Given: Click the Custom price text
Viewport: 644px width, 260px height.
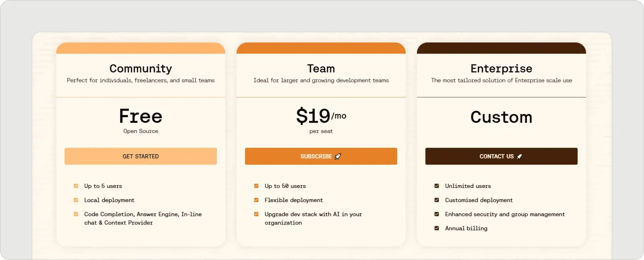Looking at the screenshot, I should (x=501, y=117).
